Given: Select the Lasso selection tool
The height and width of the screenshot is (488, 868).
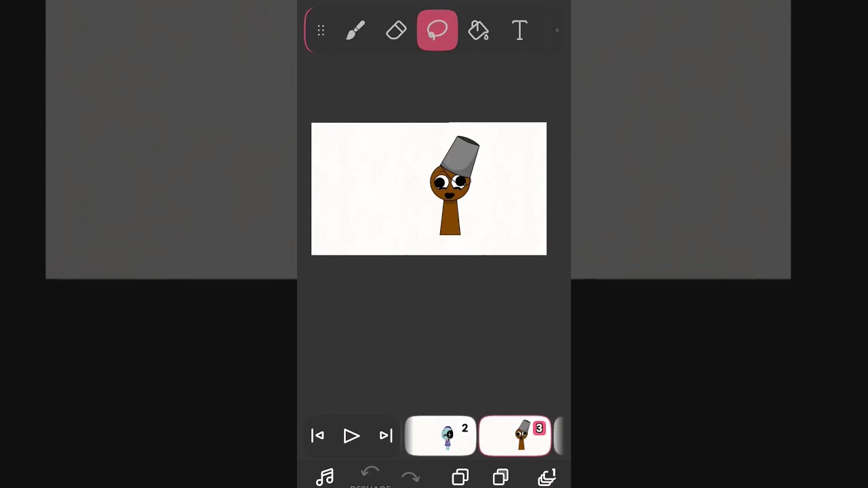Looking at the screenshot, I should [437, 30].
